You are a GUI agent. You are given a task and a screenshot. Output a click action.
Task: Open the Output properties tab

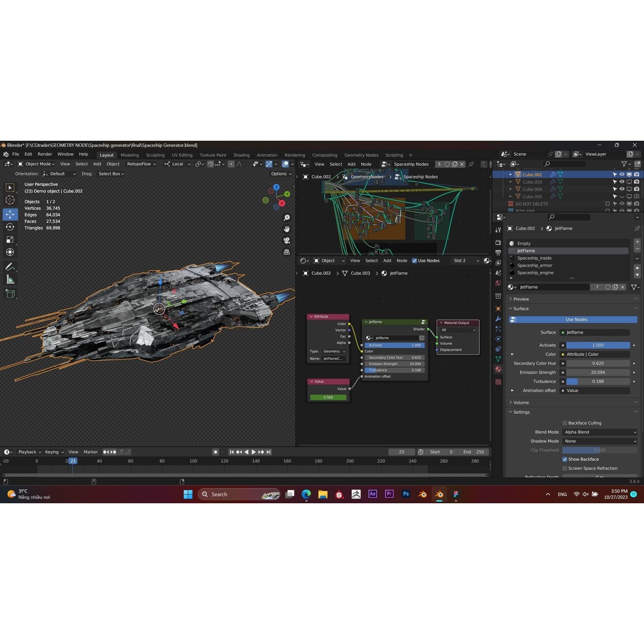pyautogui.click(x=498, y=253)
